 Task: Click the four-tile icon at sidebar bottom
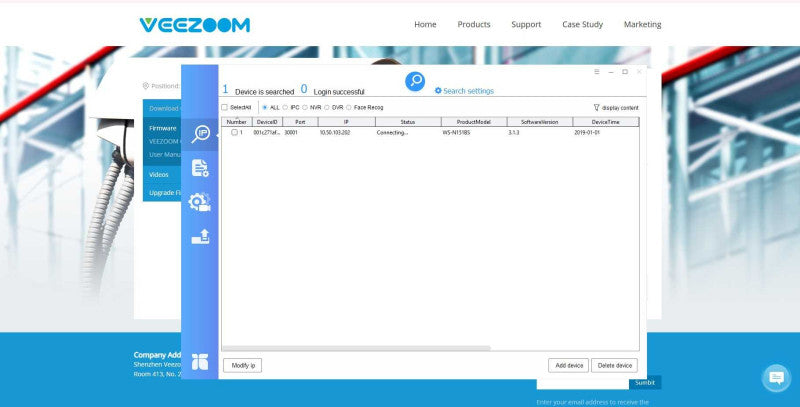pos(199,362)
